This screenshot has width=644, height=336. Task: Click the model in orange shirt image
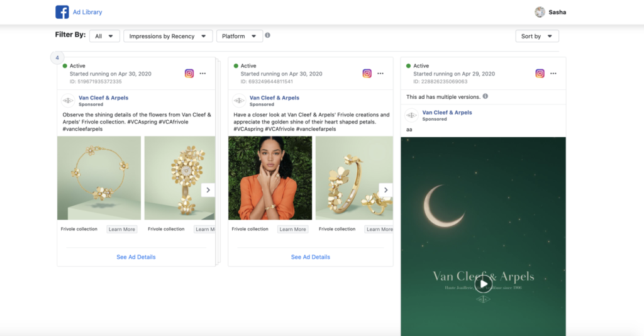(270, 178)
